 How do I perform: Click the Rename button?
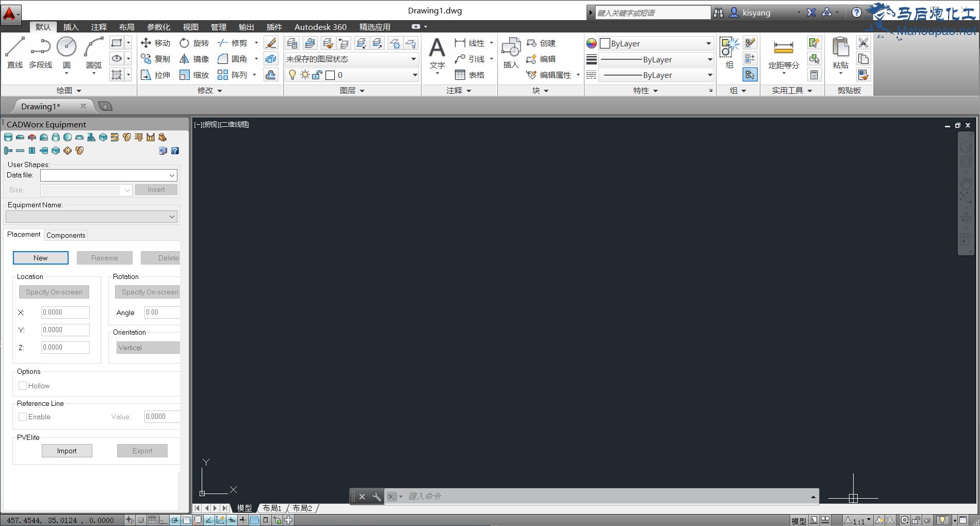105,258
